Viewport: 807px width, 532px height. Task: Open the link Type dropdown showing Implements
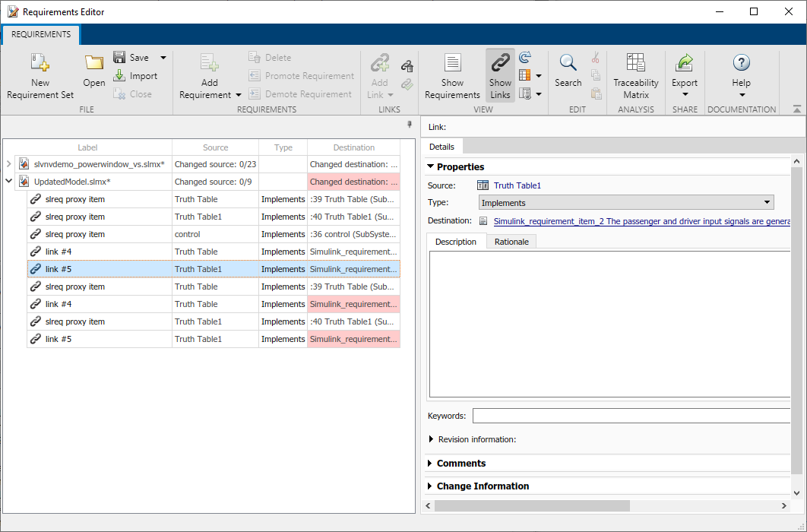[626, 203]
